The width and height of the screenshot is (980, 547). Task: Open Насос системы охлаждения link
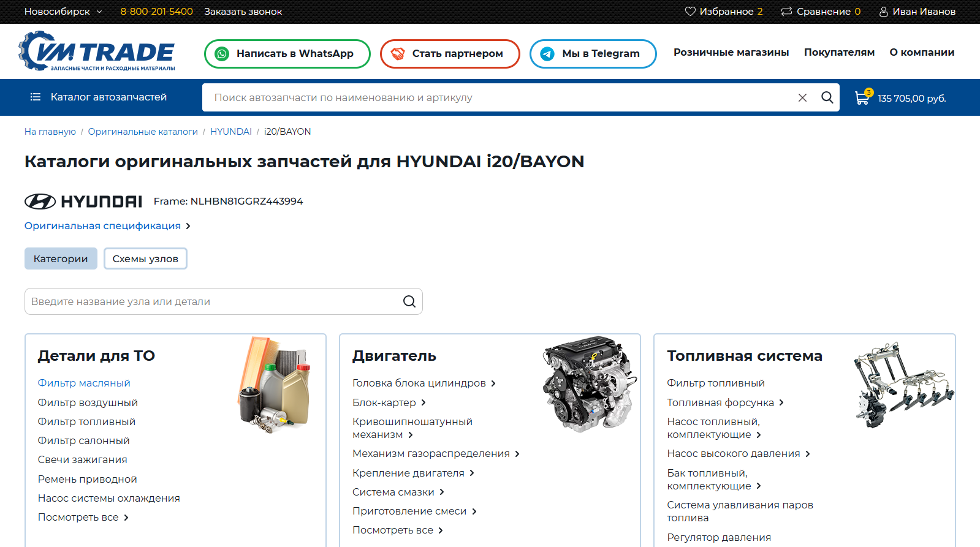pyautogui.click(x=109, y=499)
